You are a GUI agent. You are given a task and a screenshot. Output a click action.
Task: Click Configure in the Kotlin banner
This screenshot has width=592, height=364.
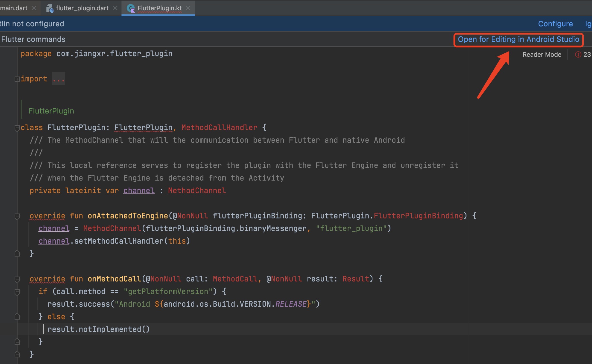point(555,24)
